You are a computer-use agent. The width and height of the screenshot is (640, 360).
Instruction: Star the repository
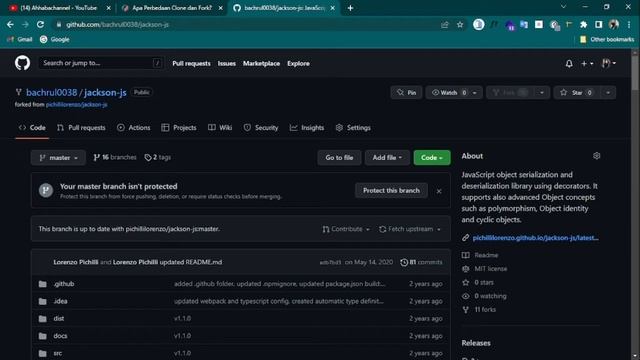coord(577,93)
